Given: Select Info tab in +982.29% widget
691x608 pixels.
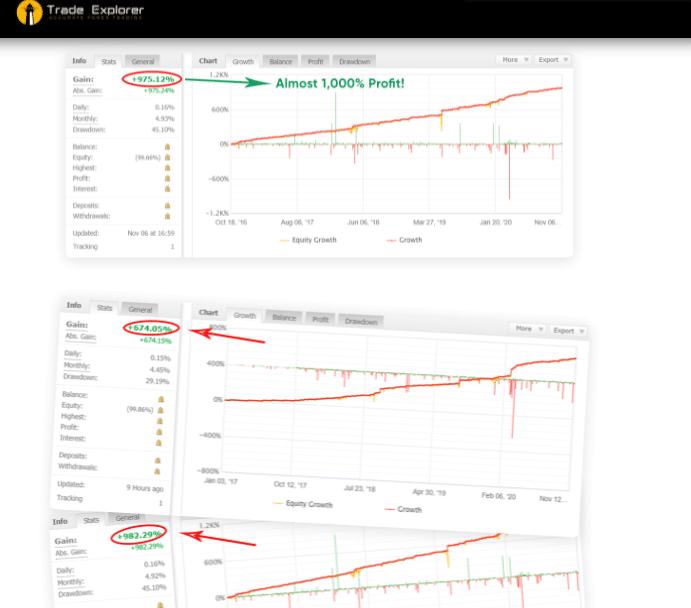Looking at the screenshot, I should tap(60, 522).
